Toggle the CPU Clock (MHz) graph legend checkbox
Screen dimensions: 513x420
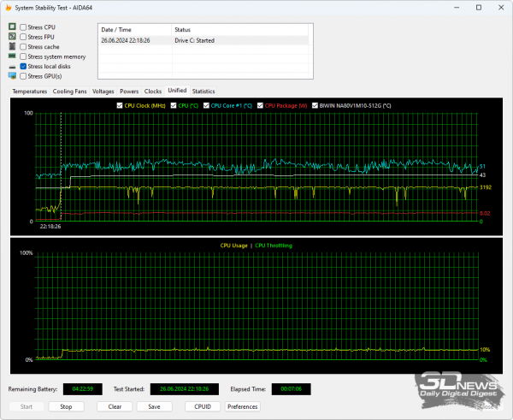(120, 105)
